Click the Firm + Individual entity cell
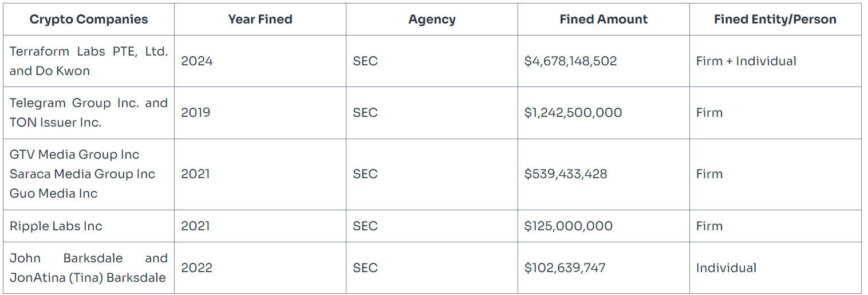Viewport: 868px width, 295px height. pos(746,61)
